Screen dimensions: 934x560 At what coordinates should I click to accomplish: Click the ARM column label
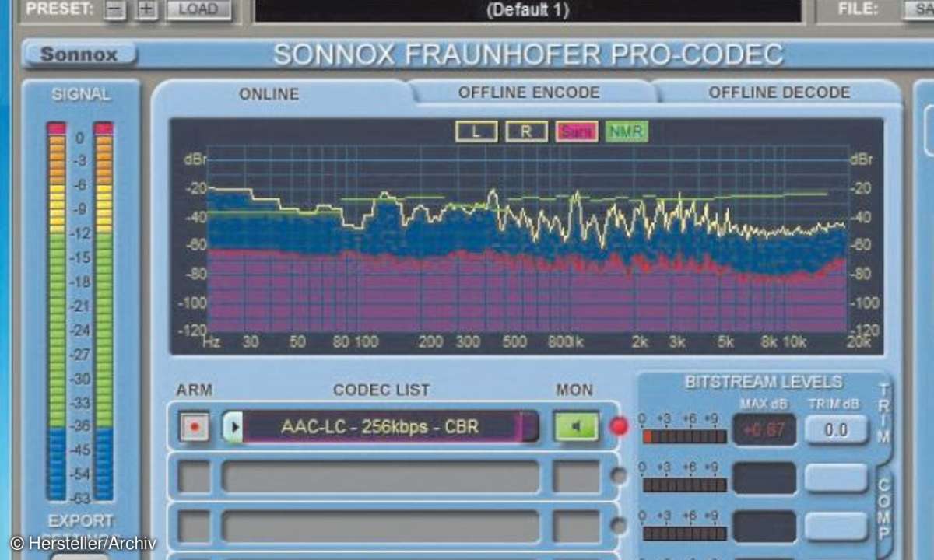(x=194, y=390)
